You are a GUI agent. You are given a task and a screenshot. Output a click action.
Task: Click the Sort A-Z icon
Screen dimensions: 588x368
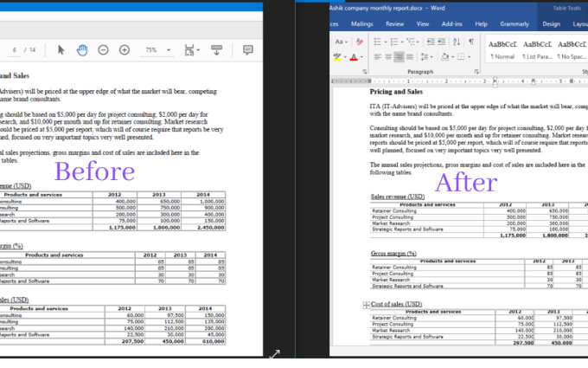point(457,42)
